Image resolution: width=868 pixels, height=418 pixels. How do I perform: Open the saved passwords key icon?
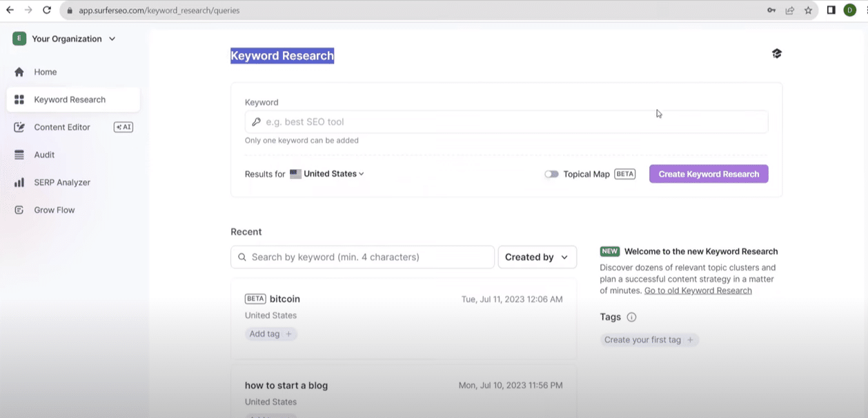coord(771,10)
